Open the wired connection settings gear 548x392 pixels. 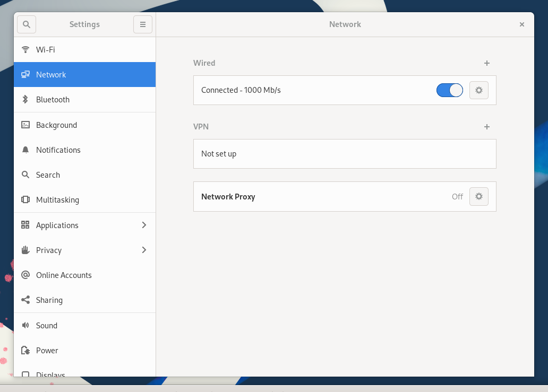pyautogui.click(x=478, y=90)
